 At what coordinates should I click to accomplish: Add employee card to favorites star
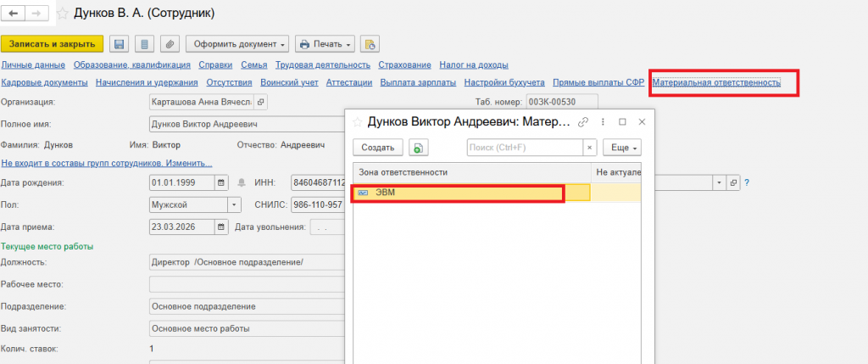(x=64, y=14)
